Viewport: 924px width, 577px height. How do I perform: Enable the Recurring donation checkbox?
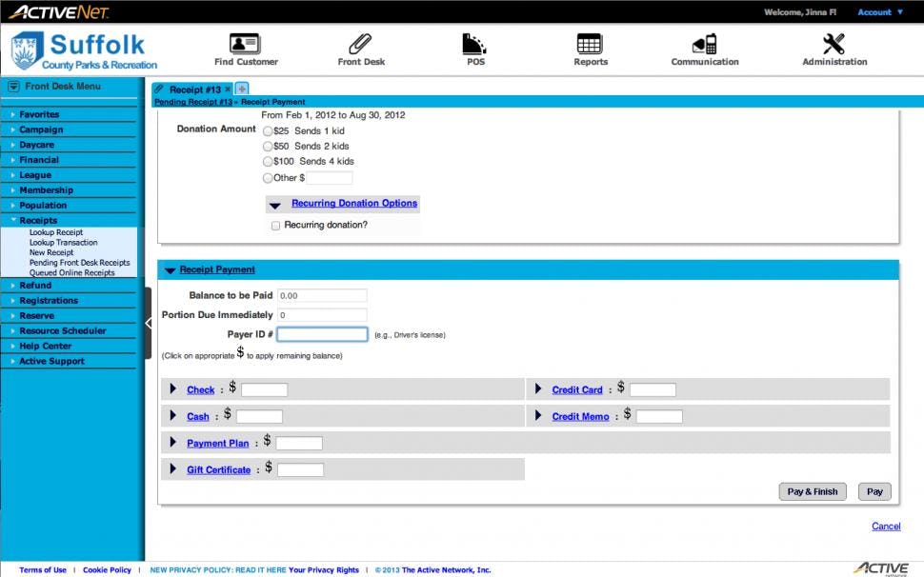[275, 225]
